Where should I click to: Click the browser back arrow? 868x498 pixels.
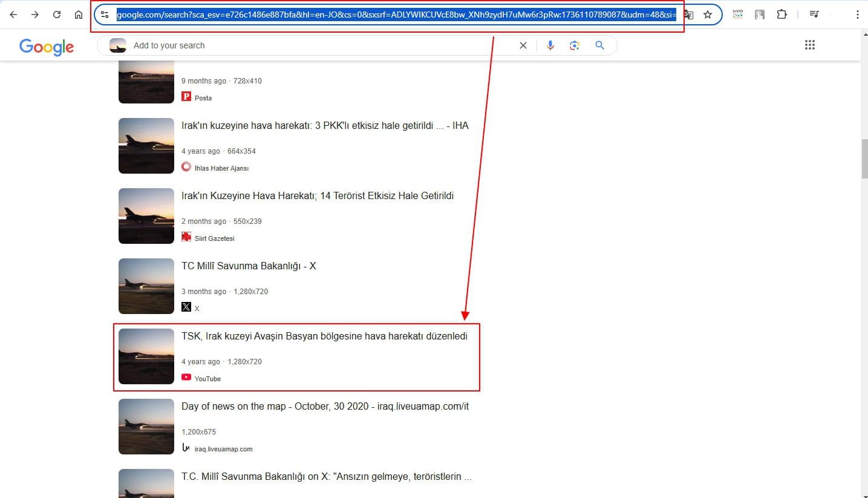click(13, 15)
